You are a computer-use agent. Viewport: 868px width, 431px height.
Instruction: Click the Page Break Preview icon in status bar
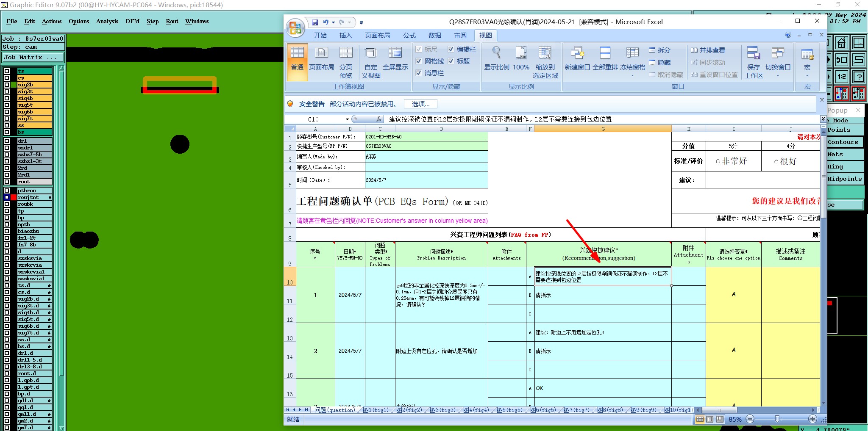point(719,419)
